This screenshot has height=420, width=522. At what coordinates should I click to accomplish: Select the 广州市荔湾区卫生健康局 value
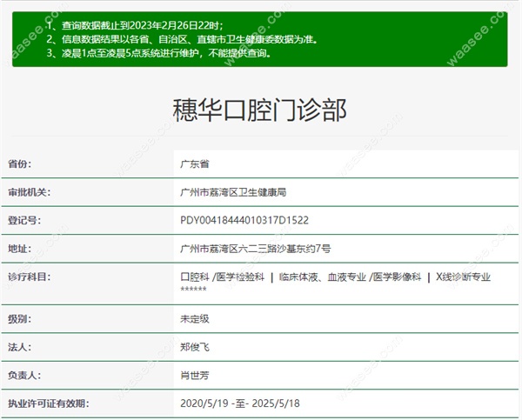tap(244, 192)
